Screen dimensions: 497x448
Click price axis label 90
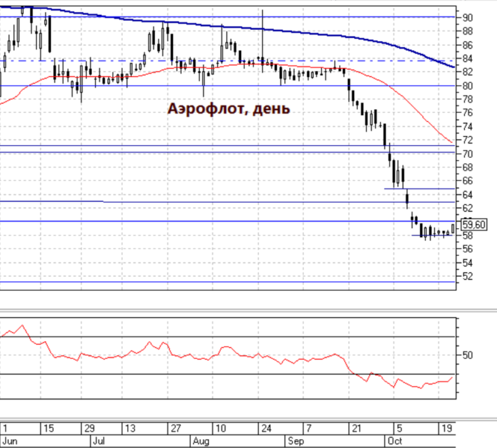(468, 18)
